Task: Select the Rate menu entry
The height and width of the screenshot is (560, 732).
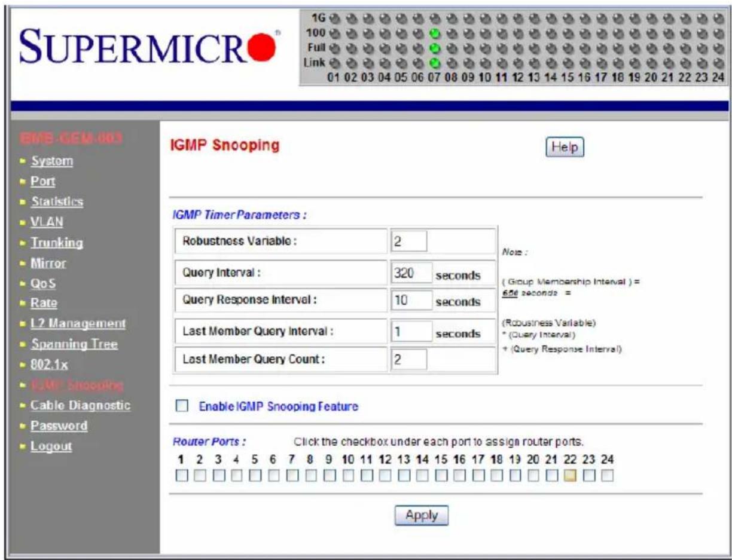Action: tap(44, 303)
